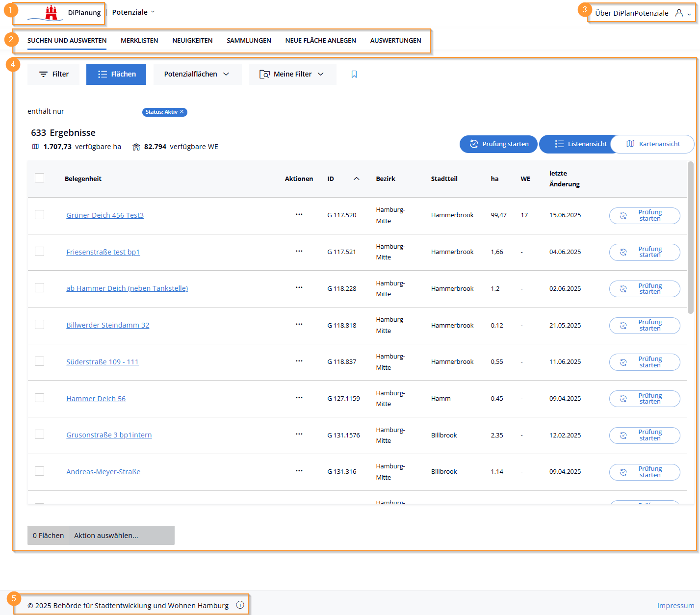Open actions menu for Grüner Deich 456 Test3

coord(299,214)
